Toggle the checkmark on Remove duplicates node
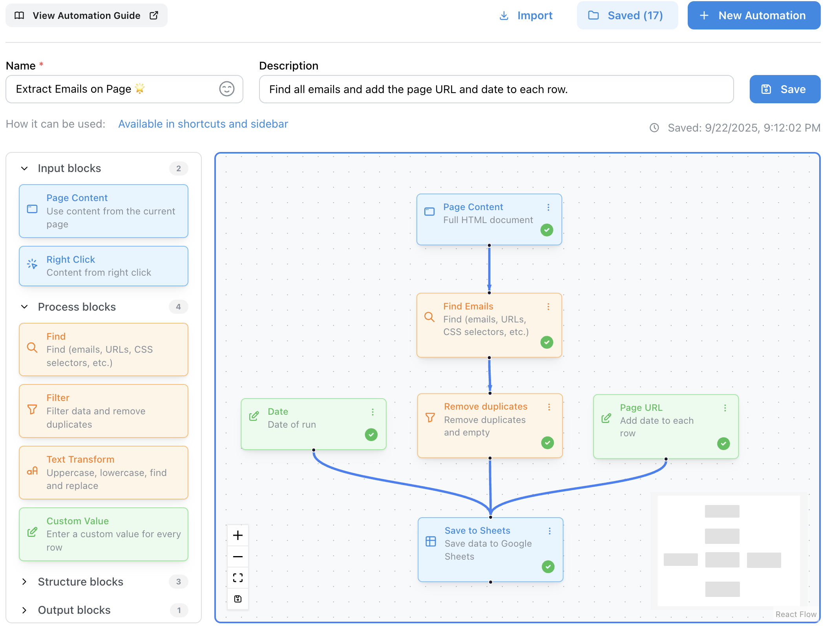The image size is (840, 626). click(x=547, y=443)
